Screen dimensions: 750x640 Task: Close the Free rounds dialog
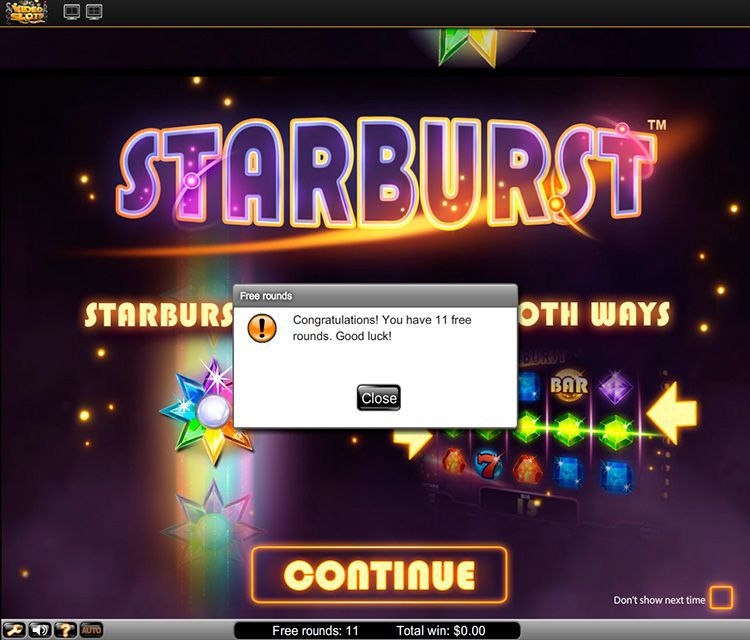(378, 397)
